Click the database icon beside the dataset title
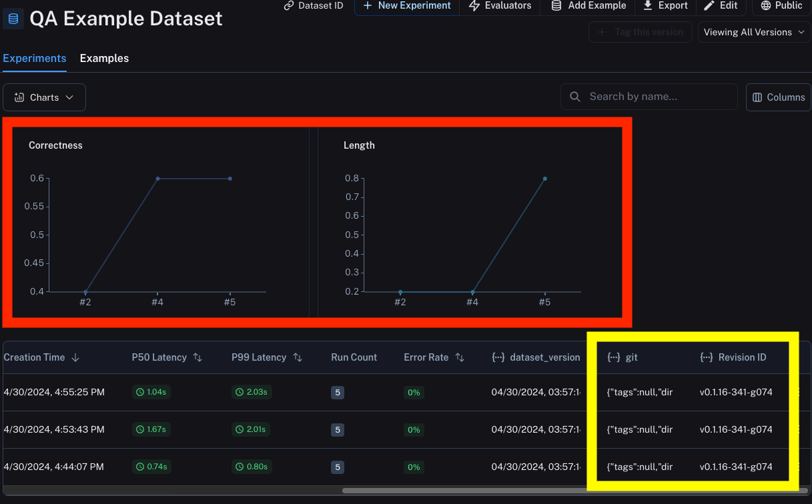Image resolution: width=812 pixels, height=504 pixels. point(13,18)
